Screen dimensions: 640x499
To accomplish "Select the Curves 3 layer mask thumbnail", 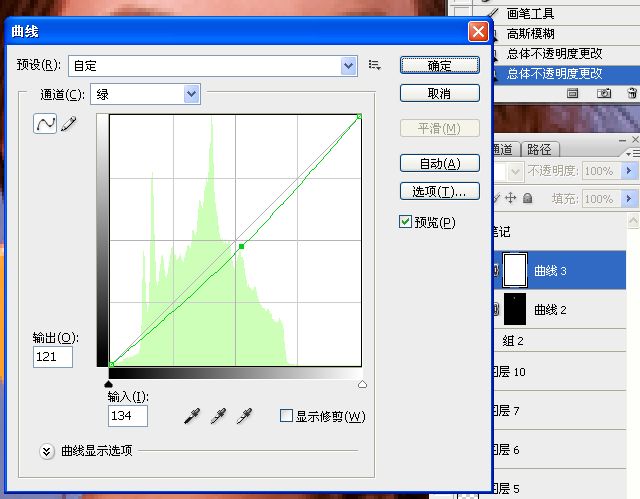I will (x=515, y=270).
